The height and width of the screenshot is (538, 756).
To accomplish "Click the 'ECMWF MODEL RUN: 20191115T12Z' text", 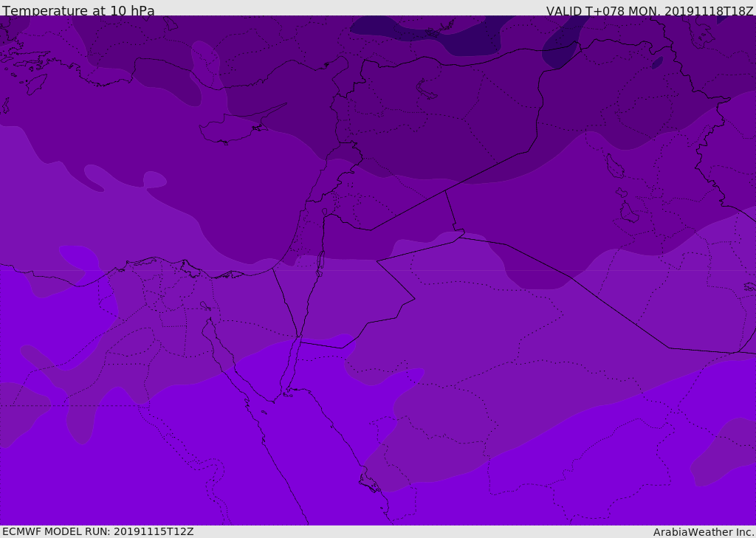I will (98, 531).
